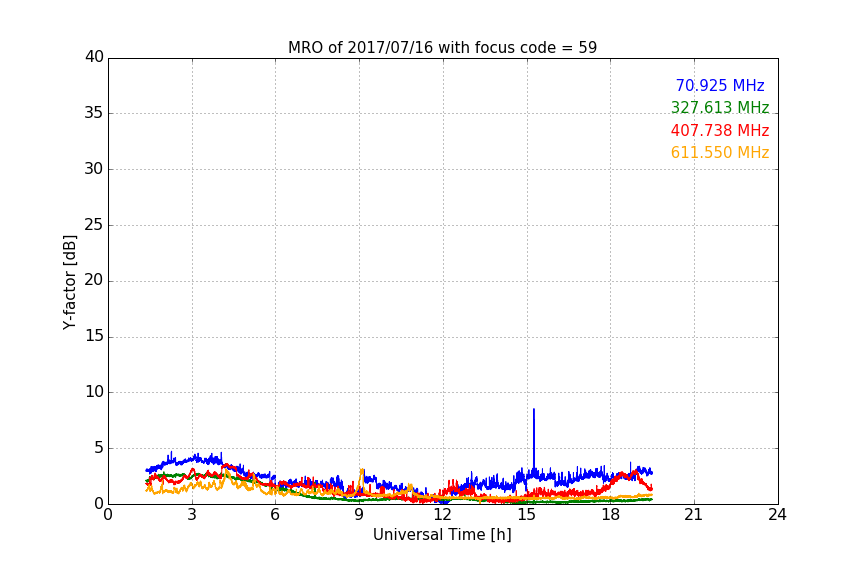Select the red '407.738 MHz' legend label

point(720,130)
